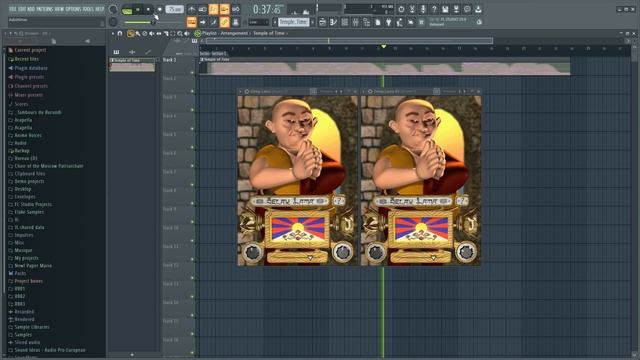Select the Playback speaker tool in Playlist toolbar

point(187,33)
